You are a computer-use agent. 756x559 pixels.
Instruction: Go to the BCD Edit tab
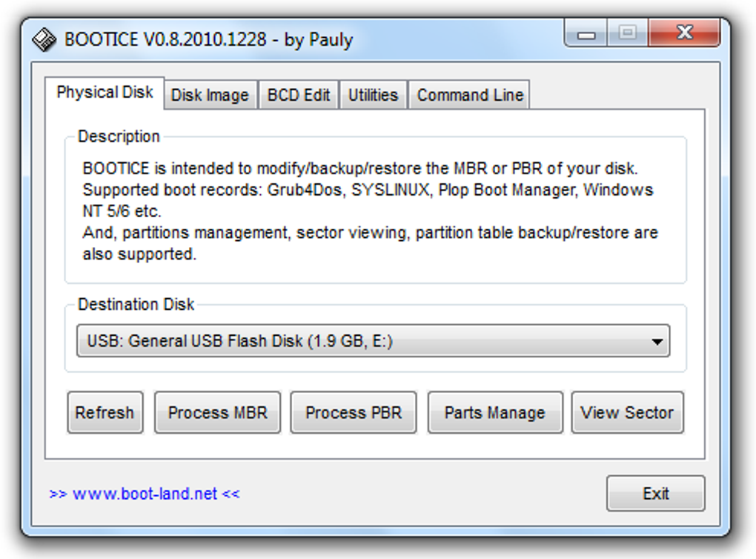(299, 96)
